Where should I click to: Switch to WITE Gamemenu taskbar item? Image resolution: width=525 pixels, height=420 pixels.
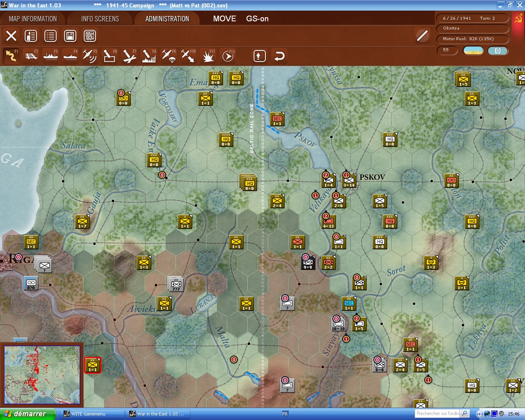[93, 414]
